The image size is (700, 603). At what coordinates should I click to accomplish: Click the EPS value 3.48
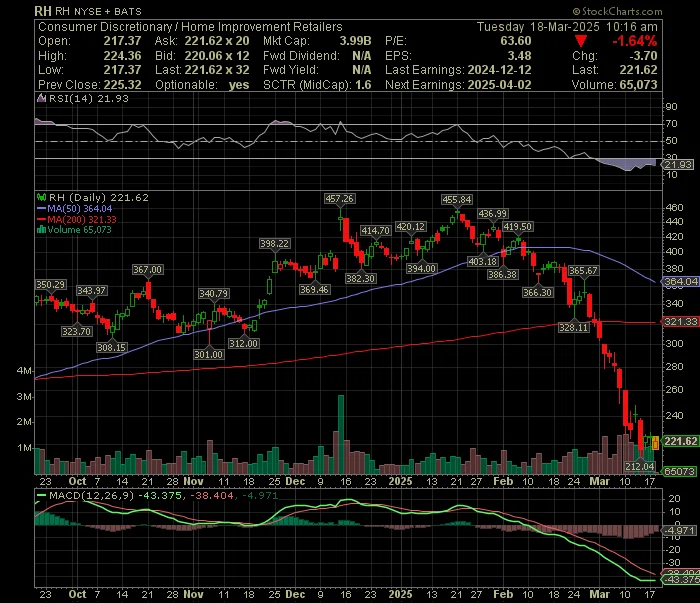pyautogui.click(x=519, y=56)
